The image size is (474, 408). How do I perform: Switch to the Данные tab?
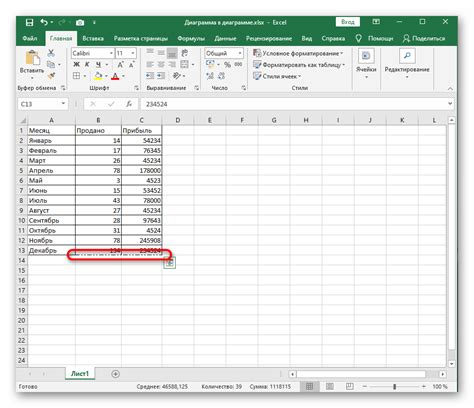[x=225, y=38]
